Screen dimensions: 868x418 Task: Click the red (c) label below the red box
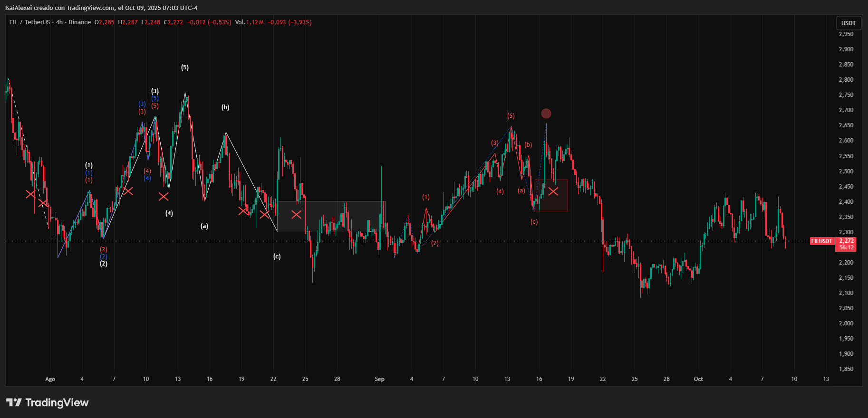(534, 222)
